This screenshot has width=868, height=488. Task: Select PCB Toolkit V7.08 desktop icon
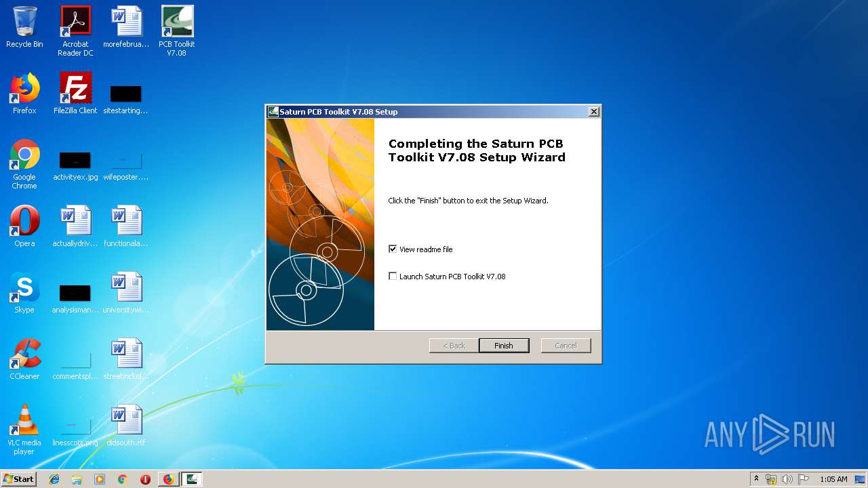click(177, 30)
